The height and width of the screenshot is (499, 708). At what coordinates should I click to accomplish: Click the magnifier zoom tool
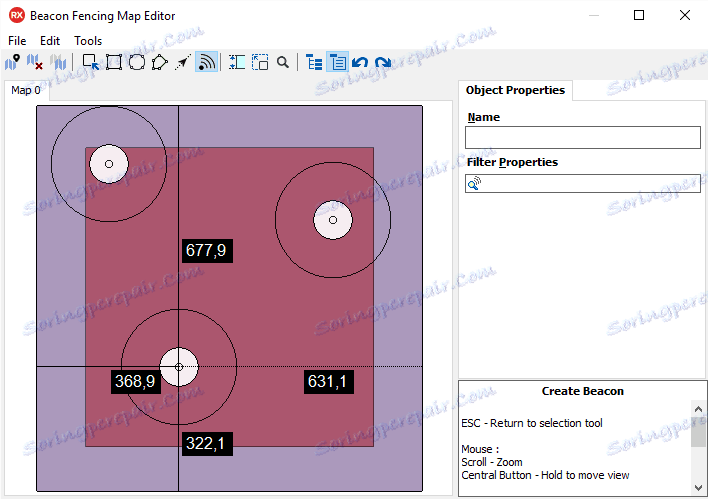(x=283, y=62)
